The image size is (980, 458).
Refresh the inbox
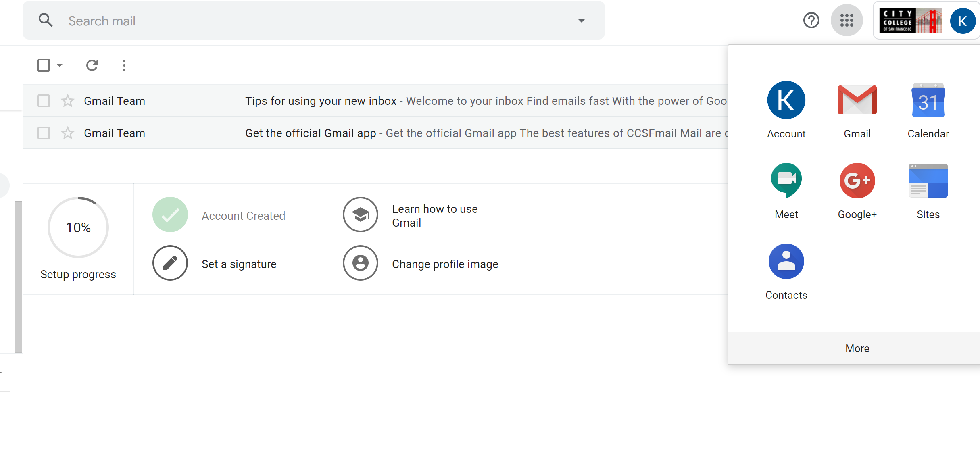click(92, 65)
